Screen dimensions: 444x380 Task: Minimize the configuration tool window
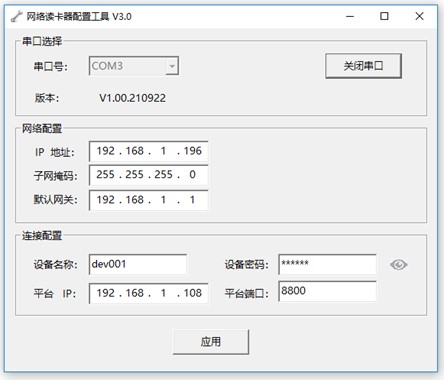[350, 16]
